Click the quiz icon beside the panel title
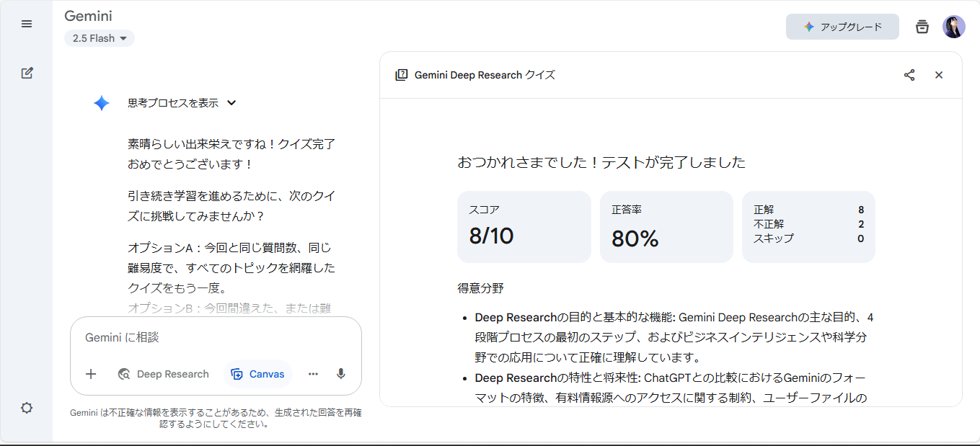980x446 pixels. [402, 75]
